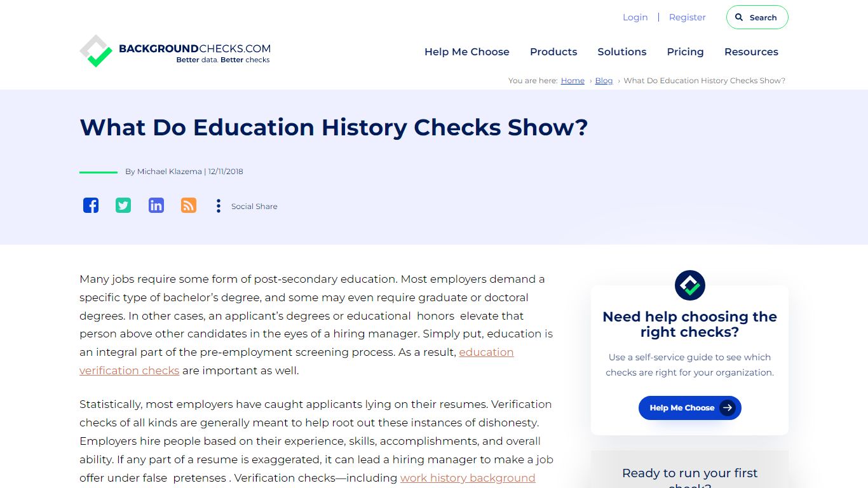The image size is (868, 488).
Task: Open the Pricing menu item
Action: point(685,52)
